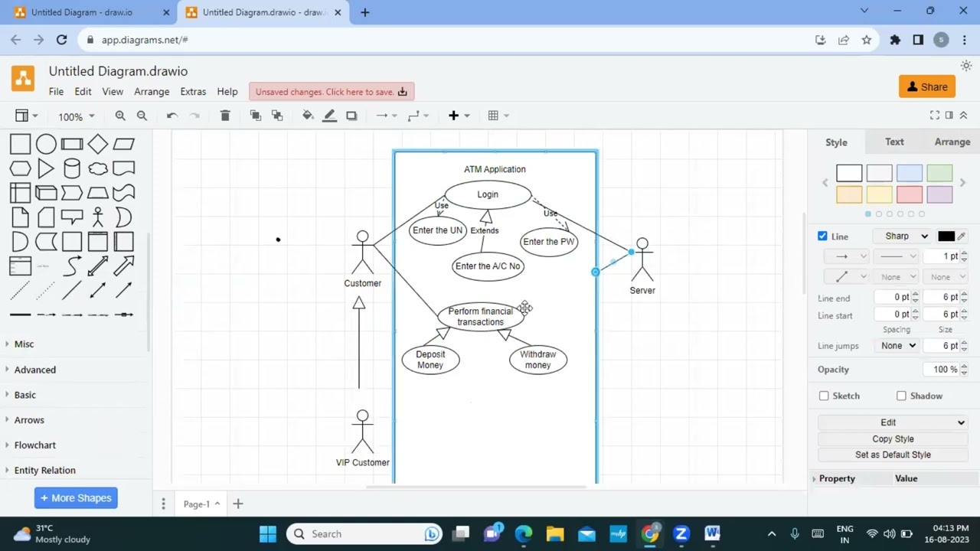Add a new page with plus icon

238,504
